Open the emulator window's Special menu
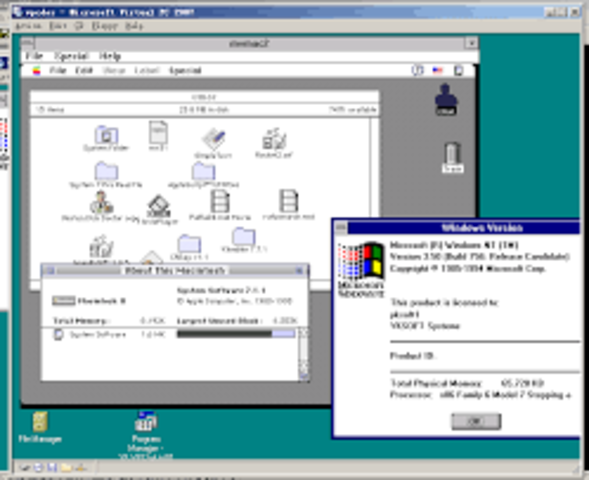The width and height of the screenshot is (589, 480). 71,56
